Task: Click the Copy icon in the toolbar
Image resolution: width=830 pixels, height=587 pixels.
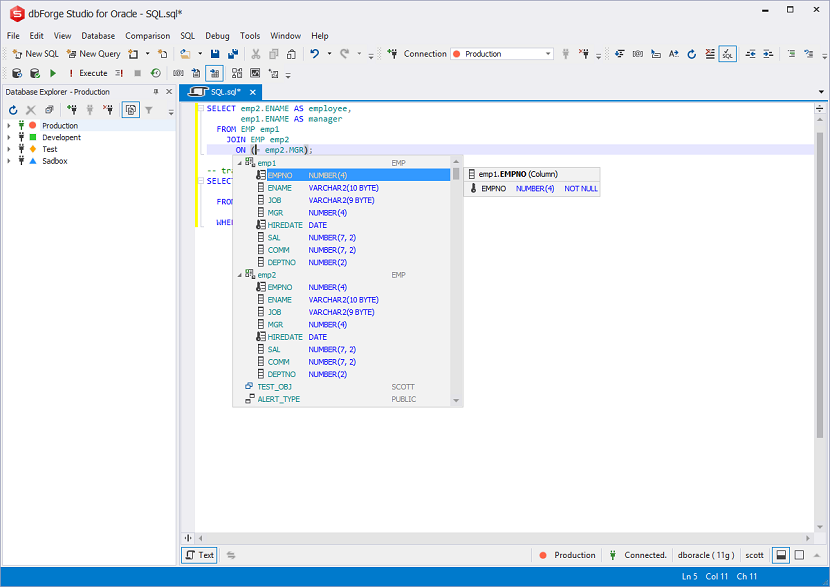Action: tap(274, 54)
